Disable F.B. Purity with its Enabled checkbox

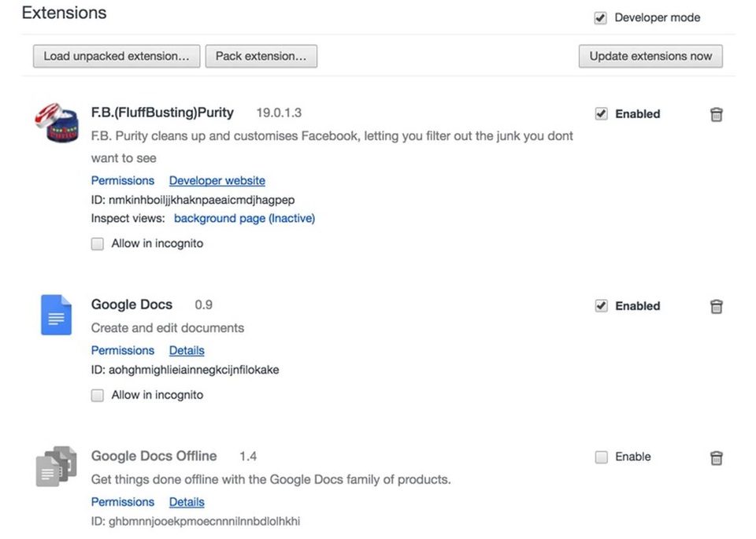[601, 113]
